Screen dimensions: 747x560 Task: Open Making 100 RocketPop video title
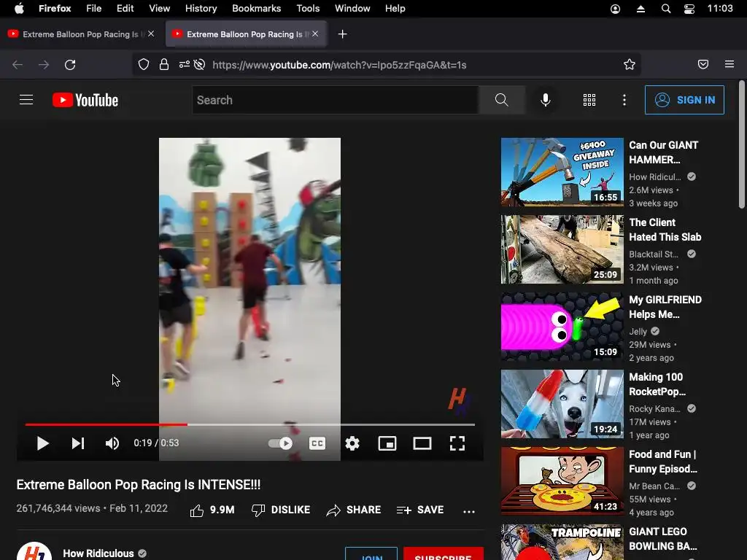tap(657, 384)
